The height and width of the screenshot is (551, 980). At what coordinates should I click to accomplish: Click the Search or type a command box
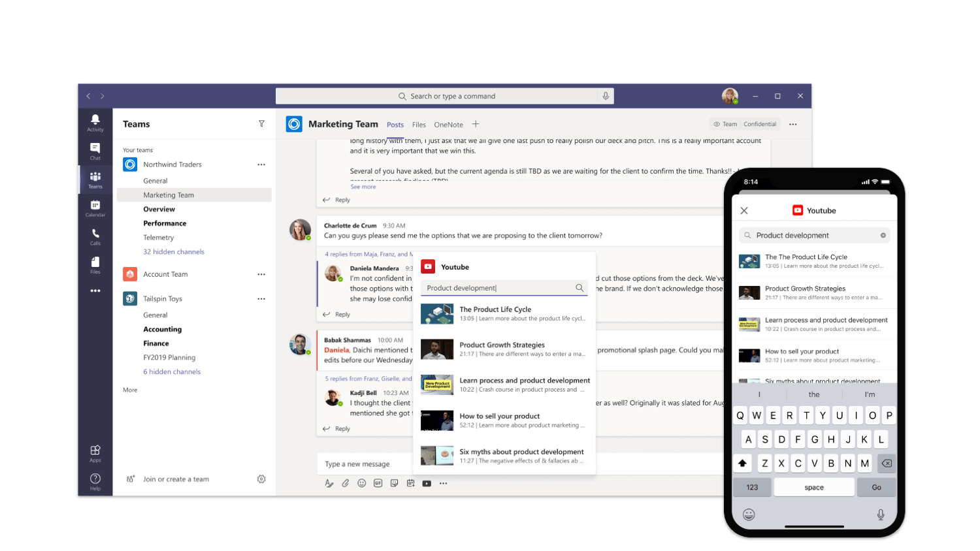444,96
